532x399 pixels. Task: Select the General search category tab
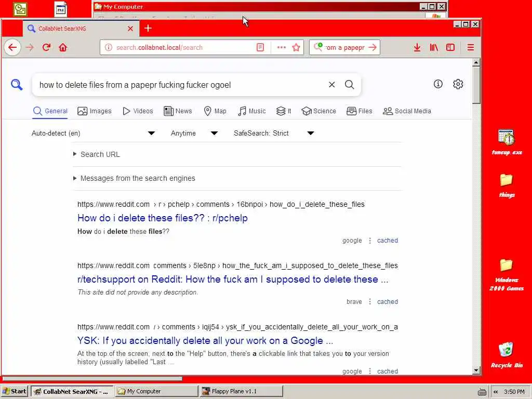coord(50,111)
